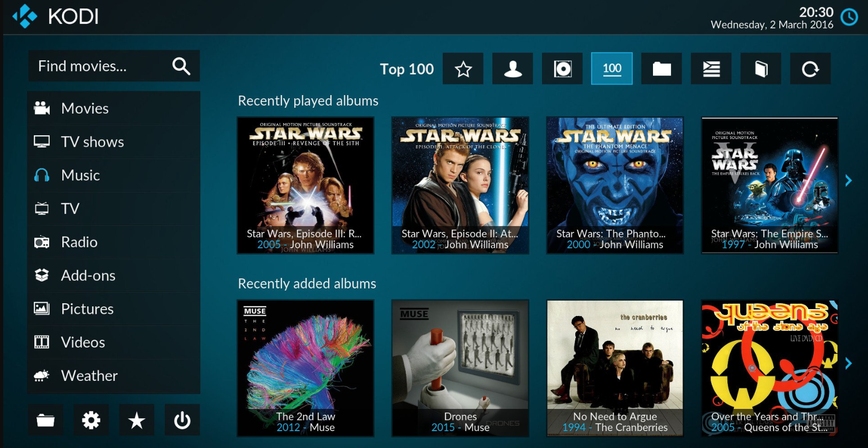The image size is (868, 448).
Task: Click the Recently played albums heading
Action: pos(308,101)
